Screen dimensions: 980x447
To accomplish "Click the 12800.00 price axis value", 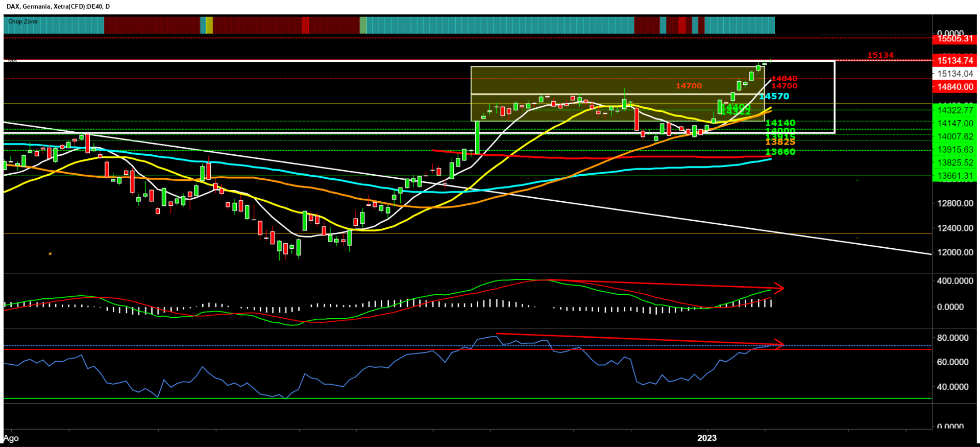I will (x=955, y=203).
